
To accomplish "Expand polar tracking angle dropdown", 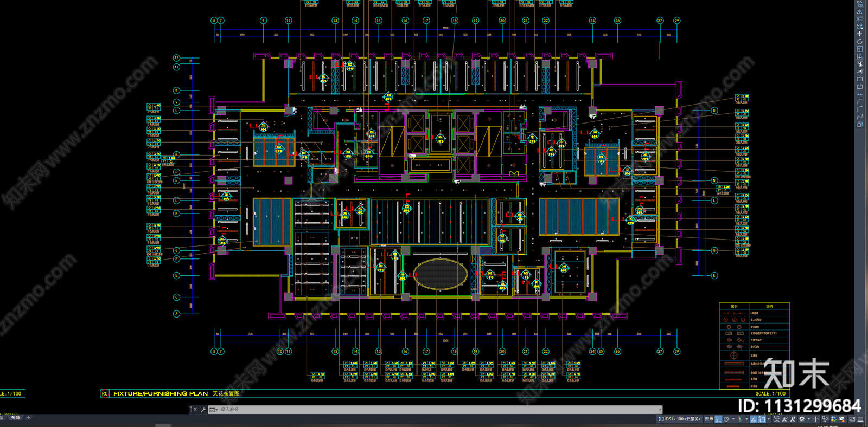I will 733,419.
